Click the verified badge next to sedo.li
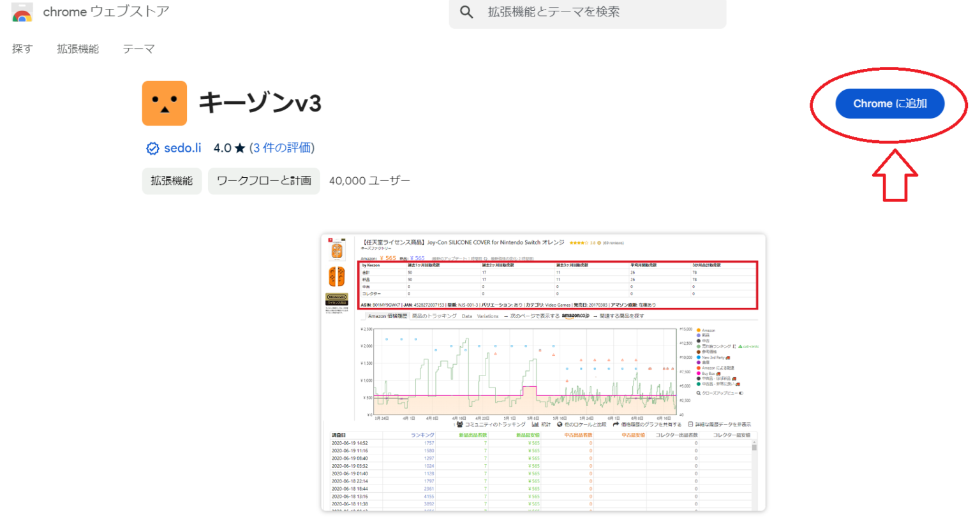Image resolution: width=980 pixels, height=524 pixels. [x=152, y=148]
